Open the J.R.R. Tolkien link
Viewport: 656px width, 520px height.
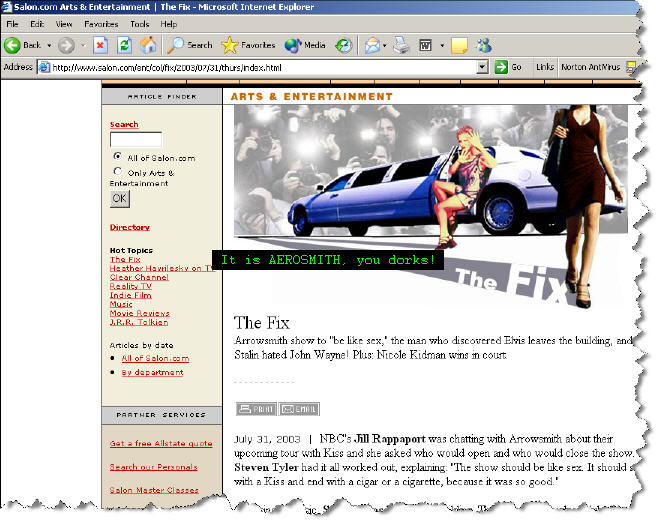tap(139, 322)
